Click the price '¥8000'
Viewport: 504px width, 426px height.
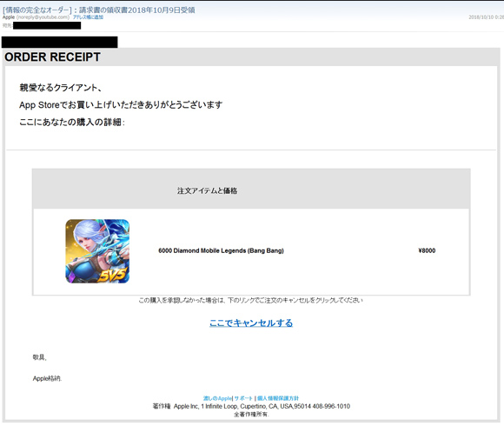(x=427, y=250)
